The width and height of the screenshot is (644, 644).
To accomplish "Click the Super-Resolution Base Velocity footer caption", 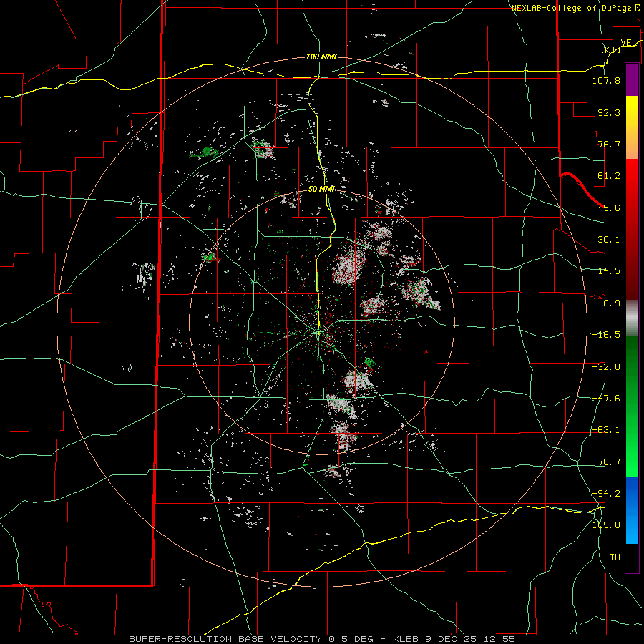I will click(322, 639).
